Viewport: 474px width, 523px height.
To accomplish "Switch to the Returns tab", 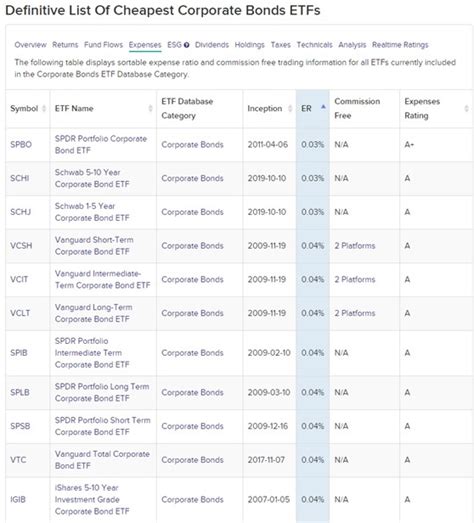I will click(65, 45).
